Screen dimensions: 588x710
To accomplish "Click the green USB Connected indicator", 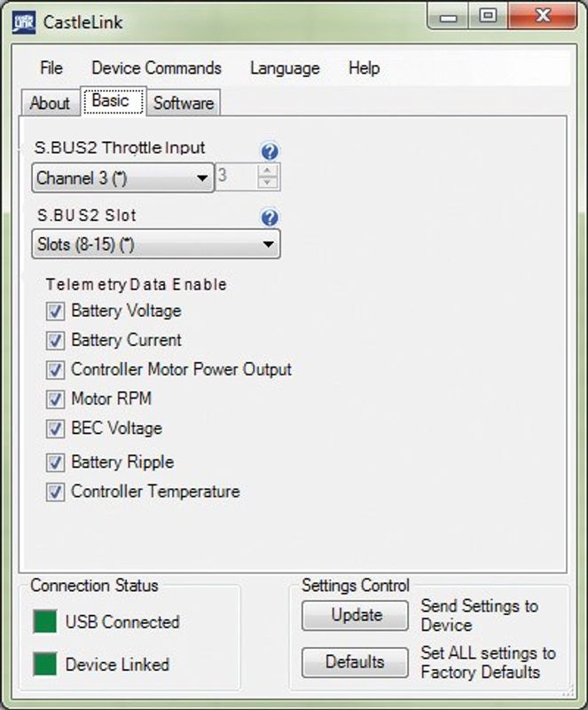I will [x=45, y=621].
